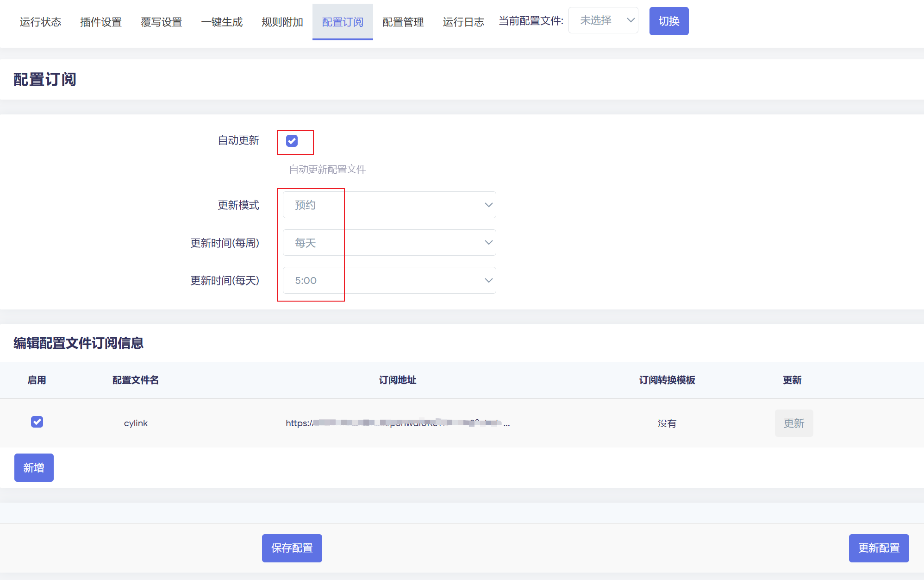Toggle the 自动更新 checkbox
924x580 pixels.
(292, 141)
